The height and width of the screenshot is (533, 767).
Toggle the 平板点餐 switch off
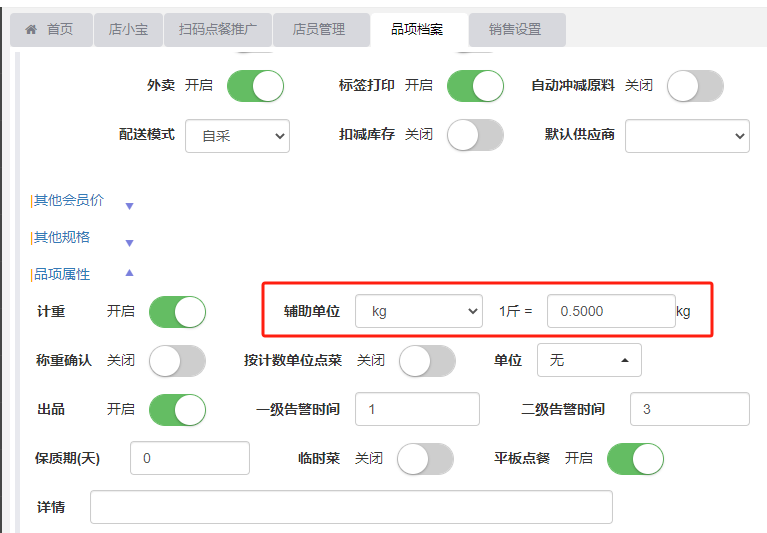point(634,459)
